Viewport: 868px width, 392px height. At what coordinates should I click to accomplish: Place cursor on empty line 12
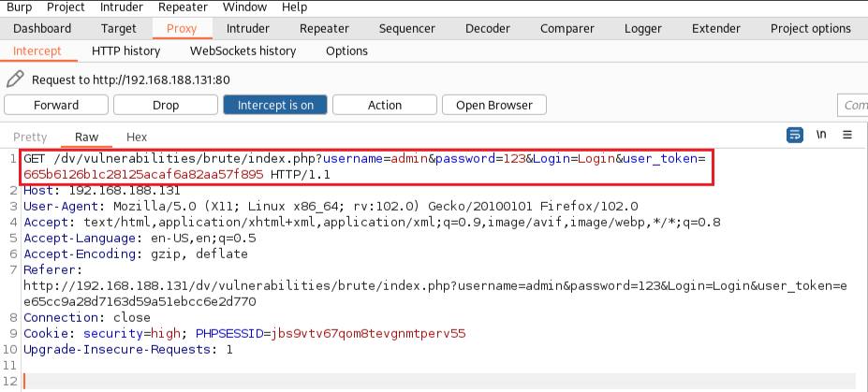(x=440, y=382)
